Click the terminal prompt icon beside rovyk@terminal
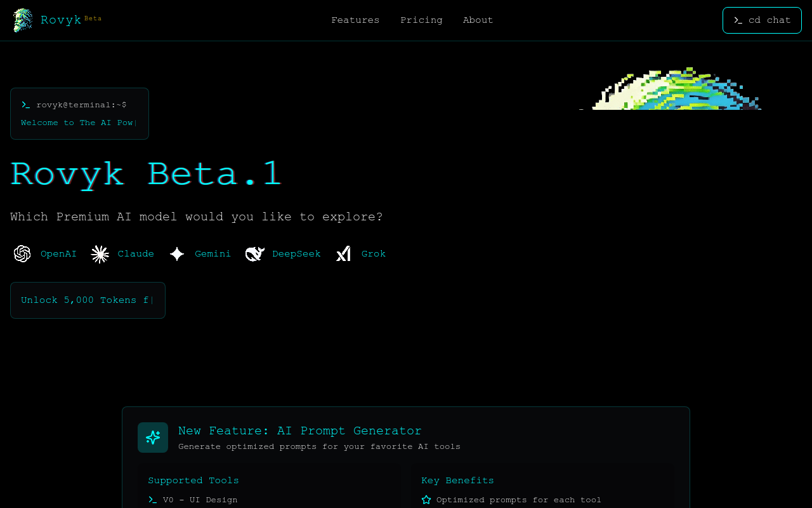Viewport: 812px width, 508px height. click(x=26, y=105)
